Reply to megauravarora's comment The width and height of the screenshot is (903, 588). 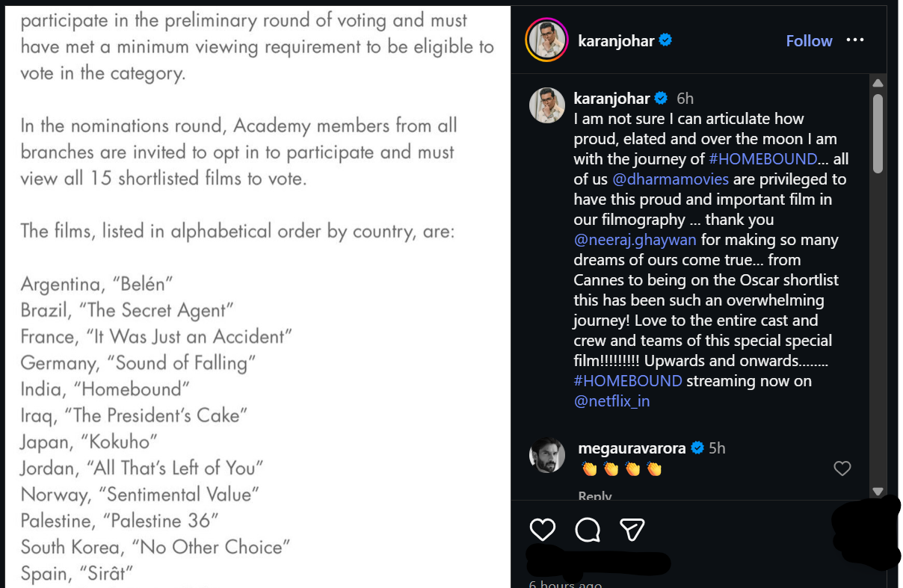pyautogui.click(x=595, y=495)
